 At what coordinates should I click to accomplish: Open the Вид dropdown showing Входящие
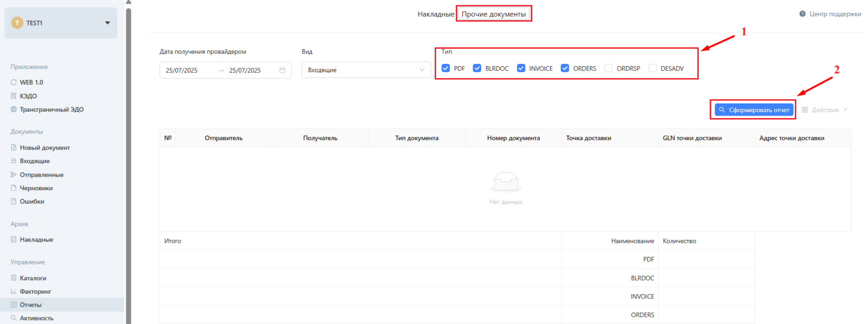[366, 70]
